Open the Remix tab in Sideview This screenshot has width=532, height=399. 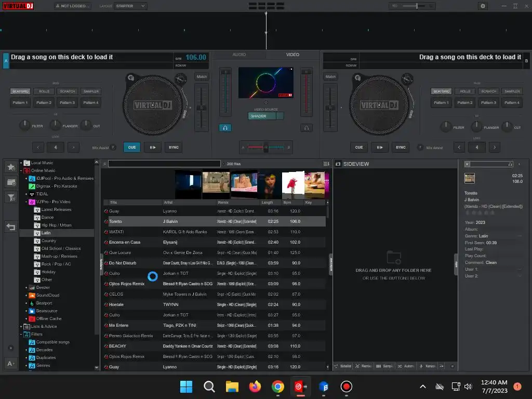click(x=363, y=366)
